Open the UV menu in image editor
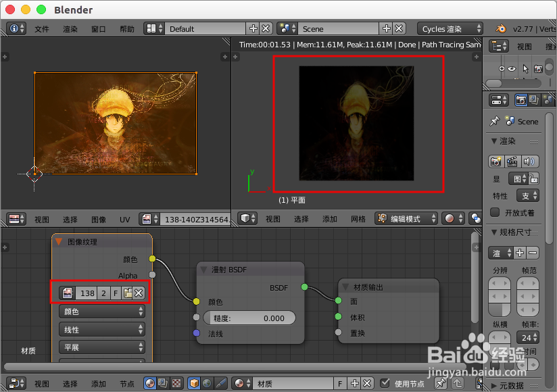The width and height of the screenshot is (557, 392). tap(124, 220)
